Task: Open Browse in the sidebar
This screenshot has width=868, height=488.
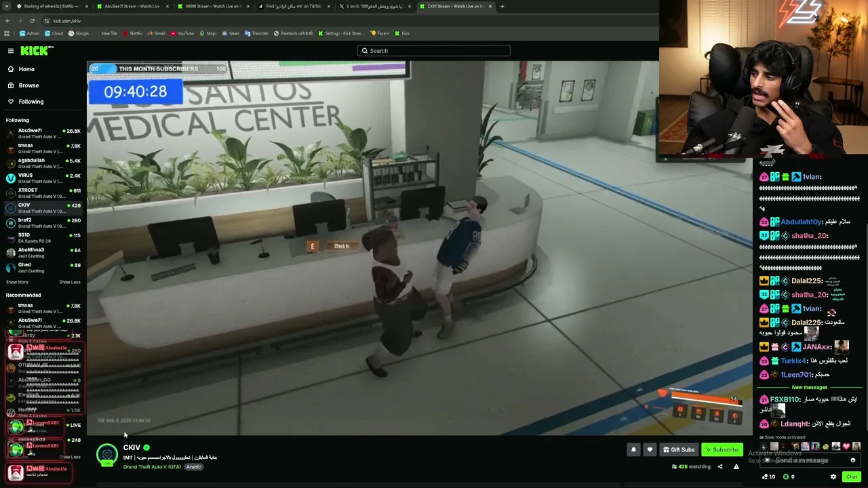Action: click(23, 85)
